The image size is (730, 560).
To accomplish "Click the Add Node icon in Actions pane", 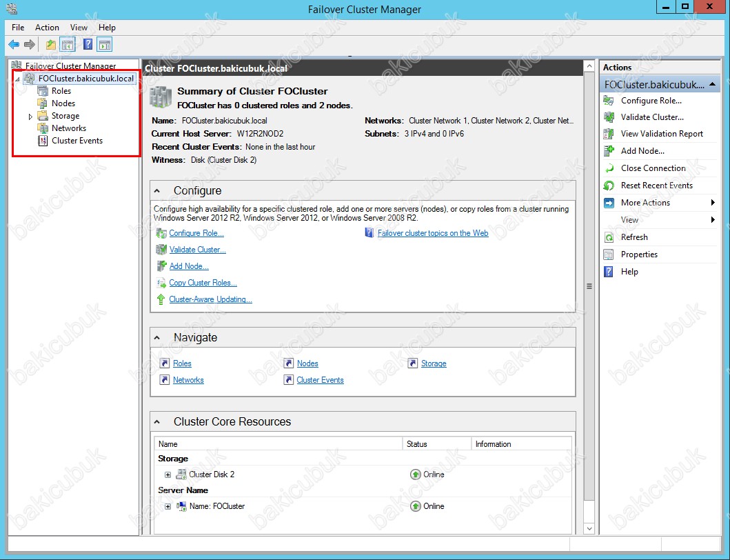I will [x=609, y=151].
